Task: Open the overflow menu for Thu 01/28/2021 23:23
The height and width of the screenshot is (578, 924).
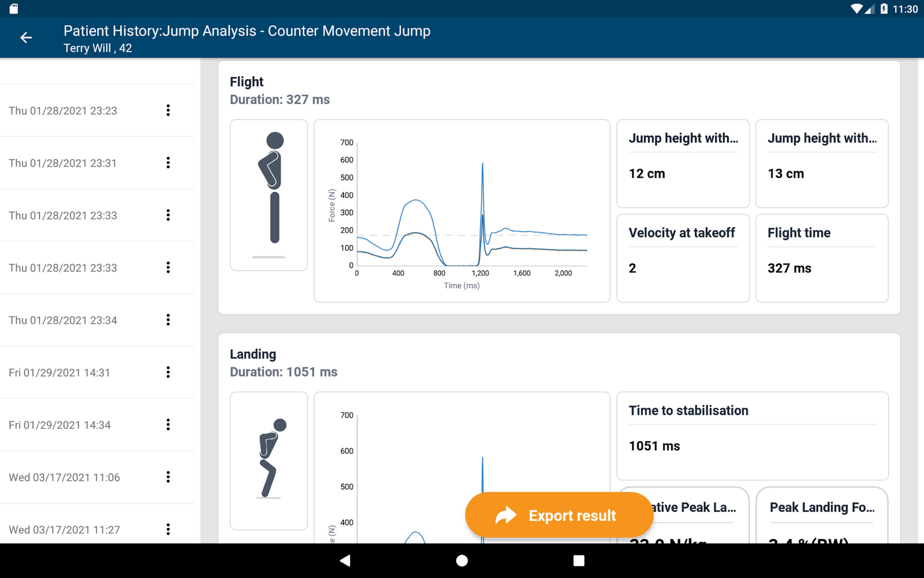Action: point(168,110)
